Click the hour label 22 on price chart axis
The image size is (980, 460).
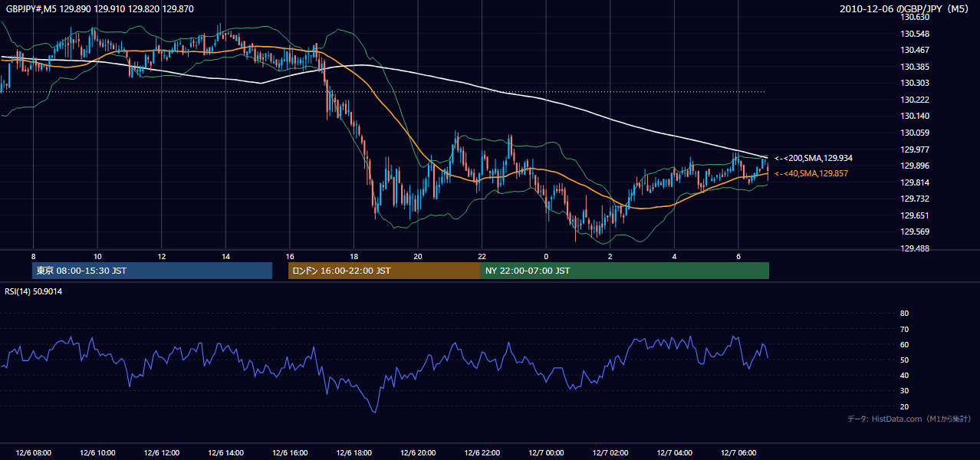click(x=482, y=256)
